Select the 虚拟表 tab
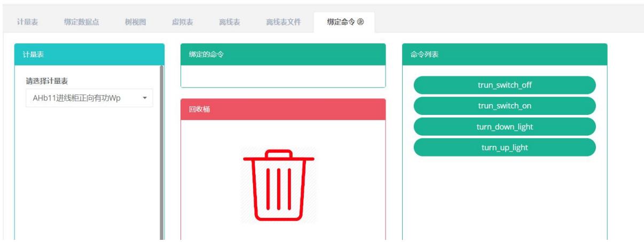The height and width of the screenshot is (242, 644). [182, 22]
